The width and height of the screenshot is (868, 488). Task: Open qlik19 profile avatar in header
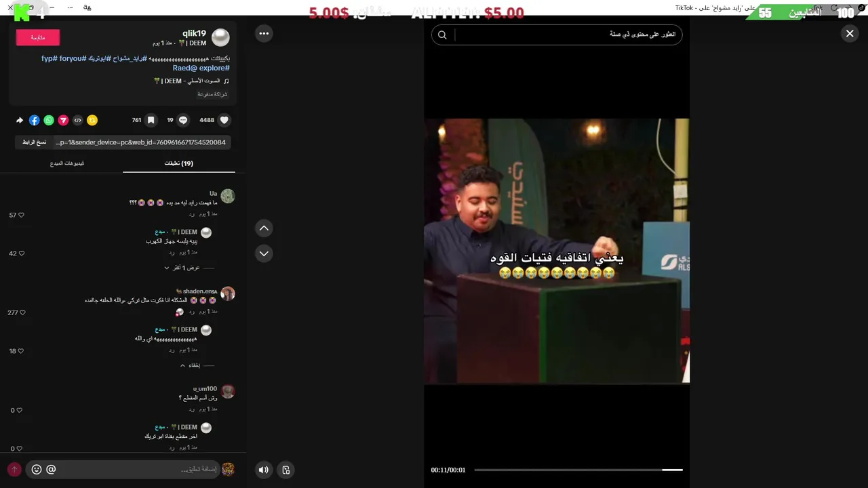pyautogui.click(x=220, y=37)
